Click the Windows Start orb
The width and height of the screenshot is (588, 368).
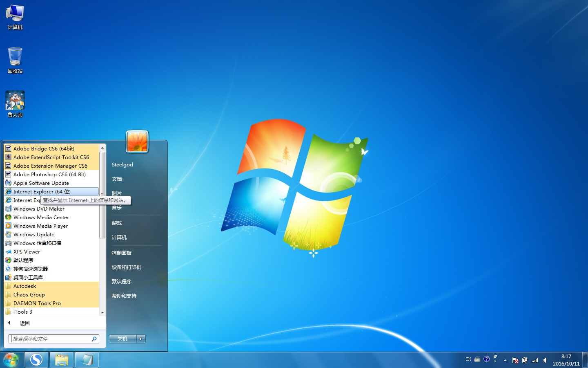pos(11,360)
